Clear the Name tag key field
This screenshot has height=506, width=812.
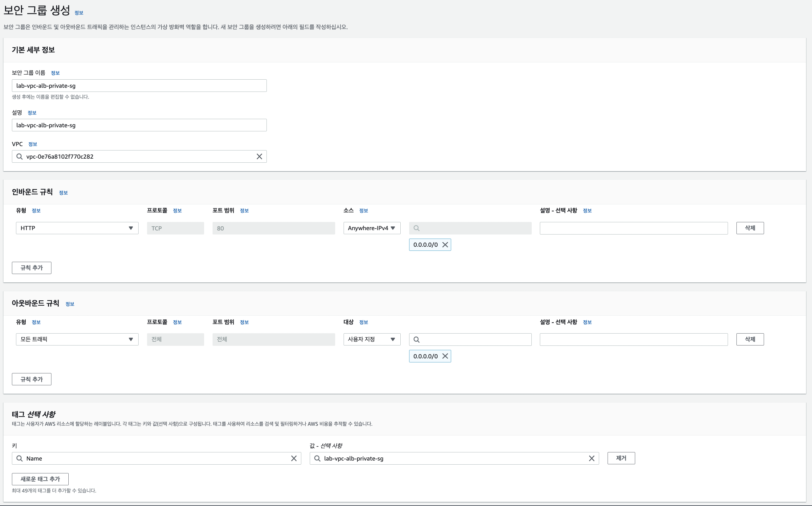(x=293, y=458)
